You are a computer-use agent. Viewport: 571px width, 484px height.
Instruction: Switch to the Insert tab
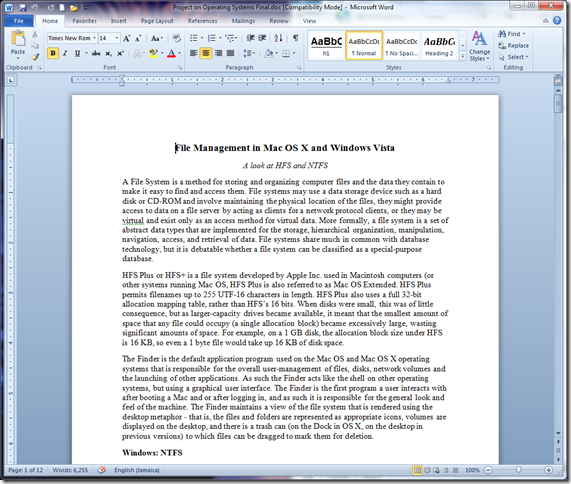point(118,21)
